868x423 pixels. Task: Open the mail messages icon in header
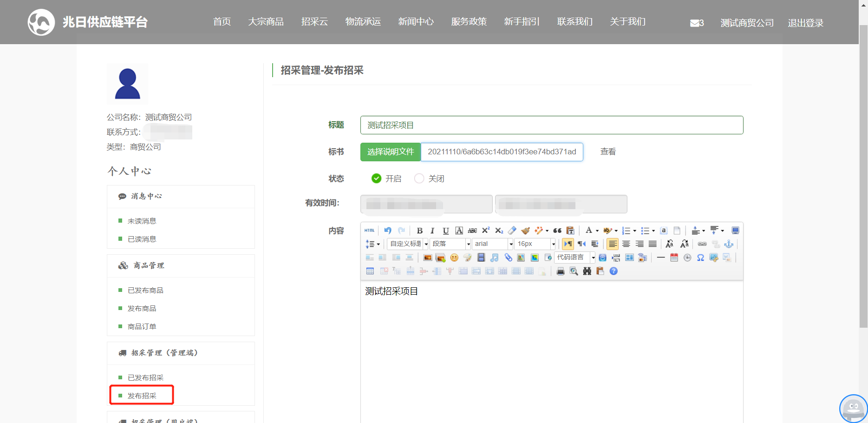[x=696, y=23]
